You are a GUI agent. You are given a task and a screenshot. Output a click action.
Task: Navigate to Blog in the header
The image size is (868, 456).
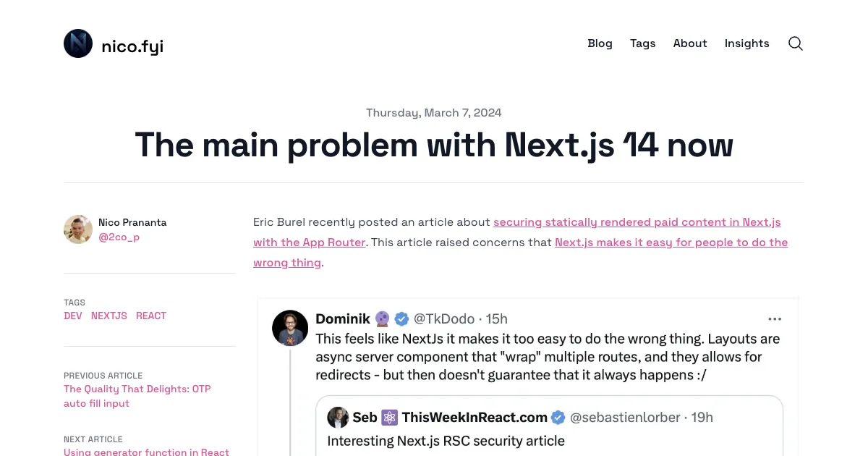[600, 43]
